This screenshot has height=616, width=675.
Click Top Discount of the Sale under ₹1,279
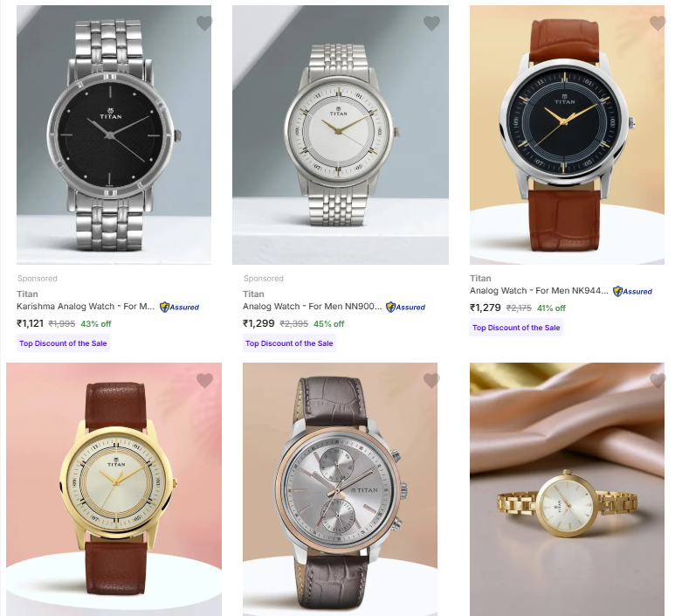[516, 328]
